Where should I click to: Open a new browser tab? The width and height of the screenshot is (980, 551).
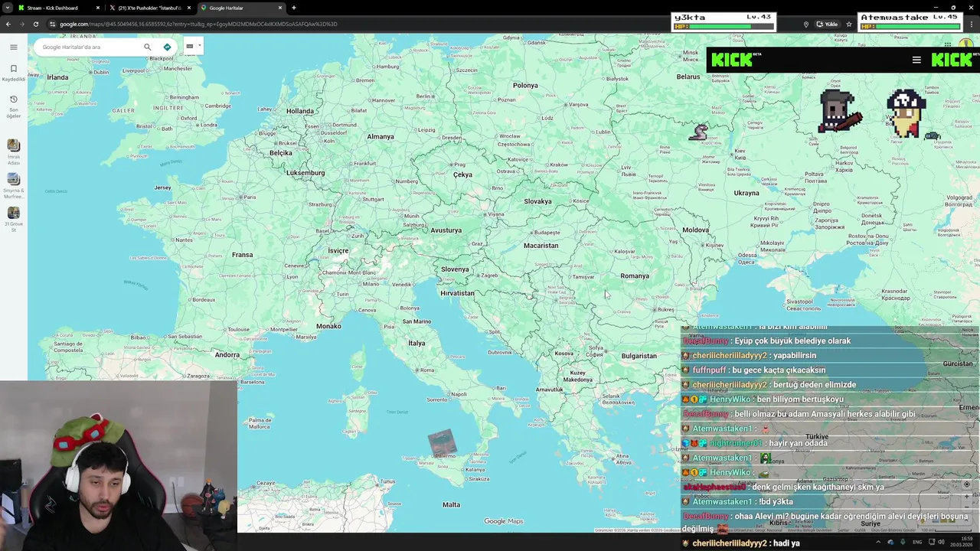pyautogui.click(x=294, y=8)
